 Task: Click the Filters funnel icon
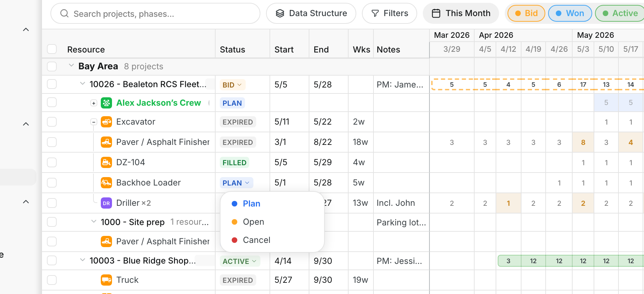(375, 13)
